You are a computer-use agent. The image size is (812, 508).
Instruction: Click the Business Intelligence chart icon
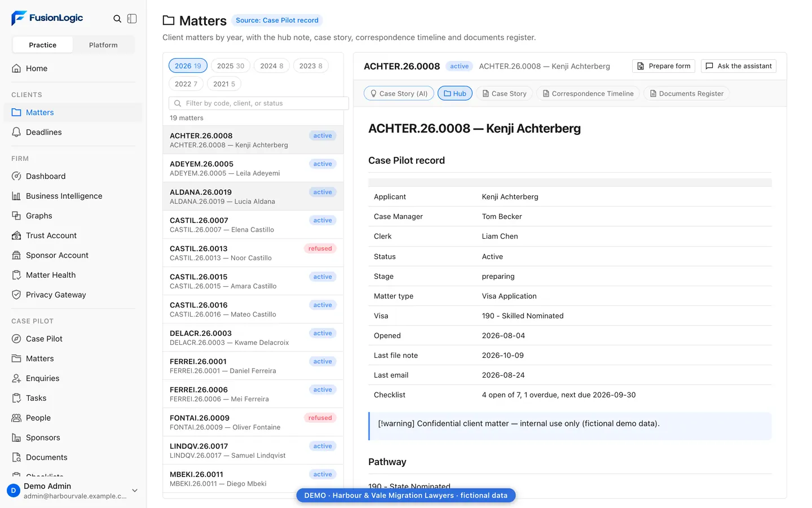point(16,196)
